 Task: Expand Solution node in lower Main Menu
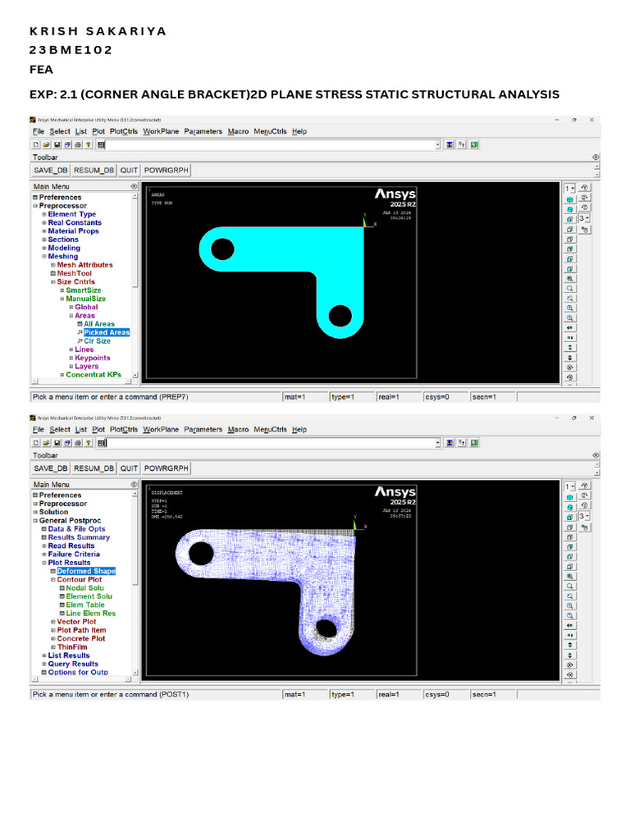(35, 512)
